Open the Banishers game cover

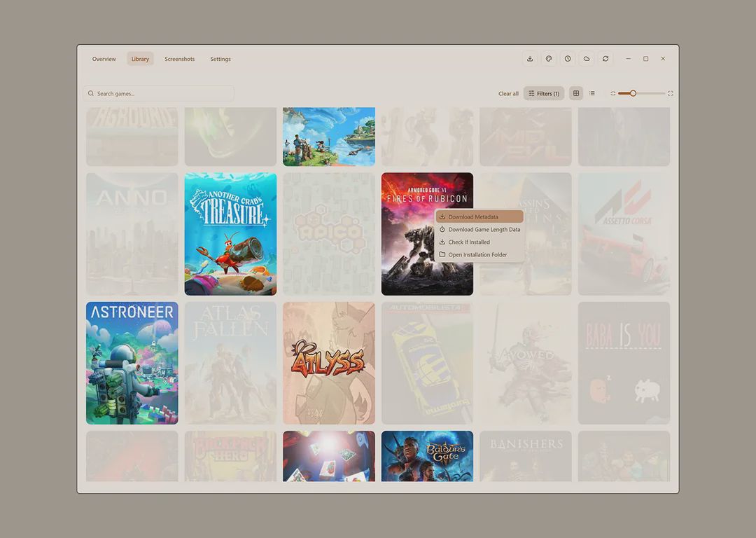tap(526, 456)
